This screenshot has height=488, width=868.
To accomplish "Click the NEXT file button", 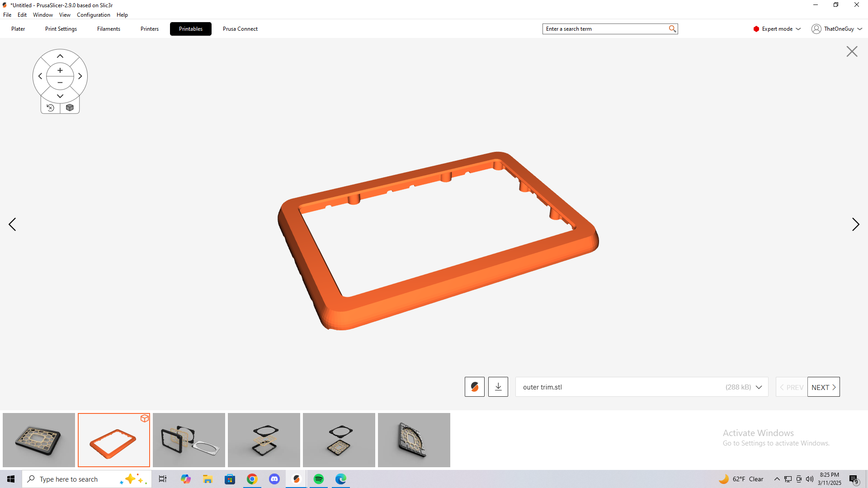I will point(824,387).
